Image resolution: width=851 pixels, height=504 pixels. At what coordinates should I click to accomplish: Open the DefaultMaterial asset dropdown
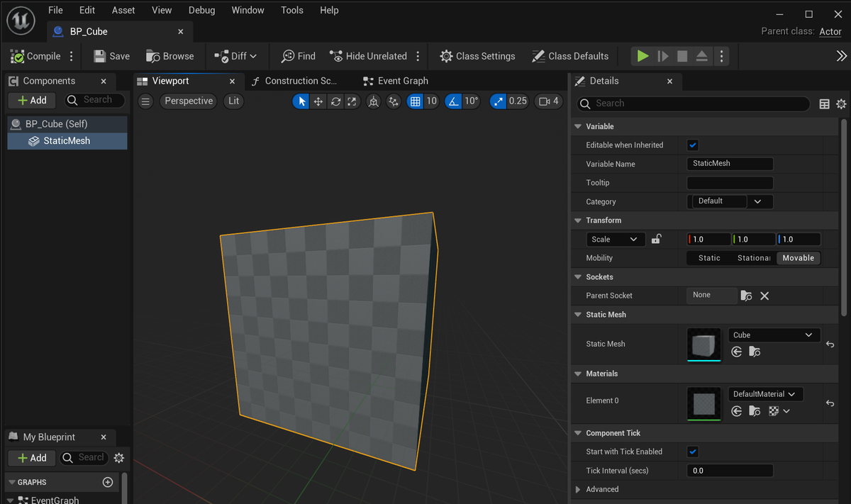pos(766,393)
